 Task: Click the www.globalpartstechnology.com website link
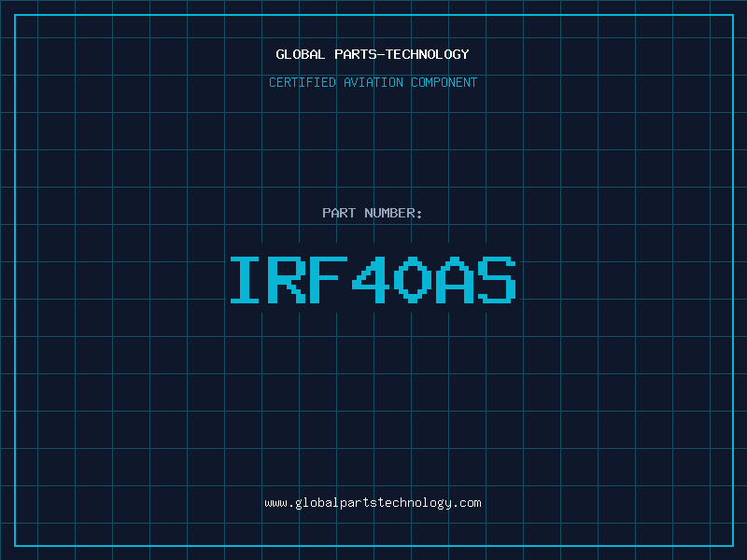tap(373, 503)
